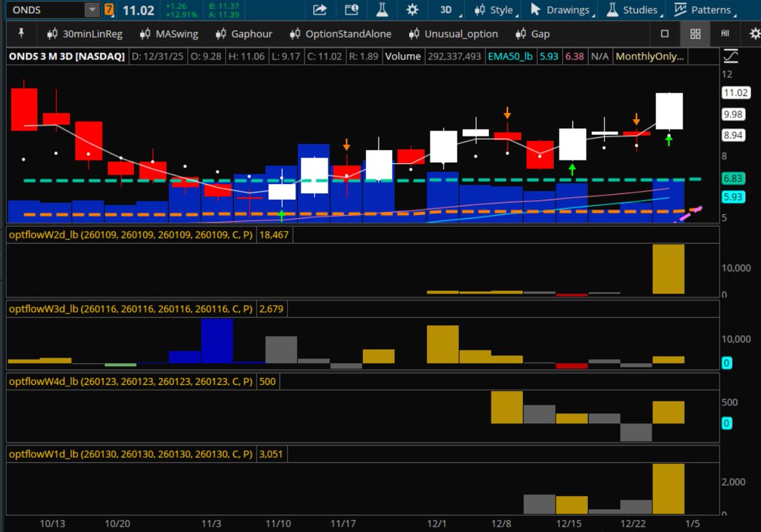
Task: Click the Volume label in chart header
Action: click(403, 56)
